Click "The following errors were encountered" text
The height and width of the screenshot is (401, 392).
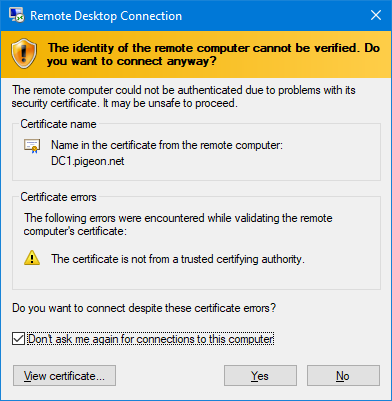click(x=178, y=224)
